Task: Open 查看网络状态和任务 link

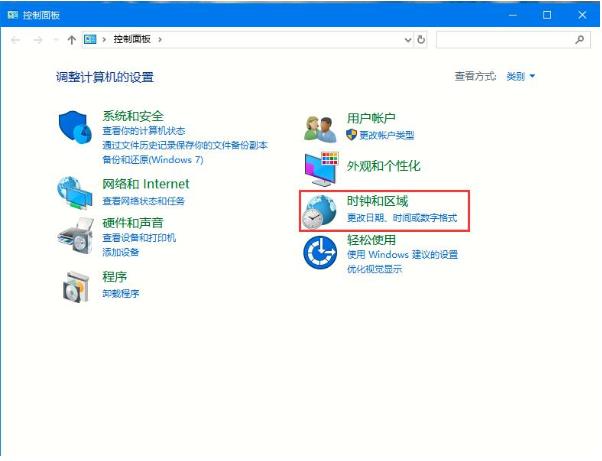Action: 144,201
